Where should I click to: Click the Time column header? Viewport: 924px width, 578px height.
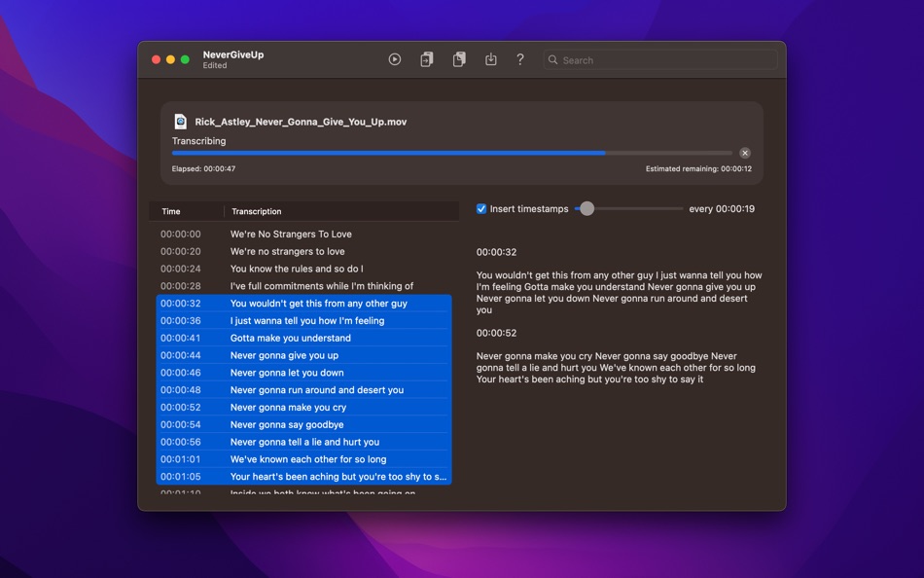point(171,211)
